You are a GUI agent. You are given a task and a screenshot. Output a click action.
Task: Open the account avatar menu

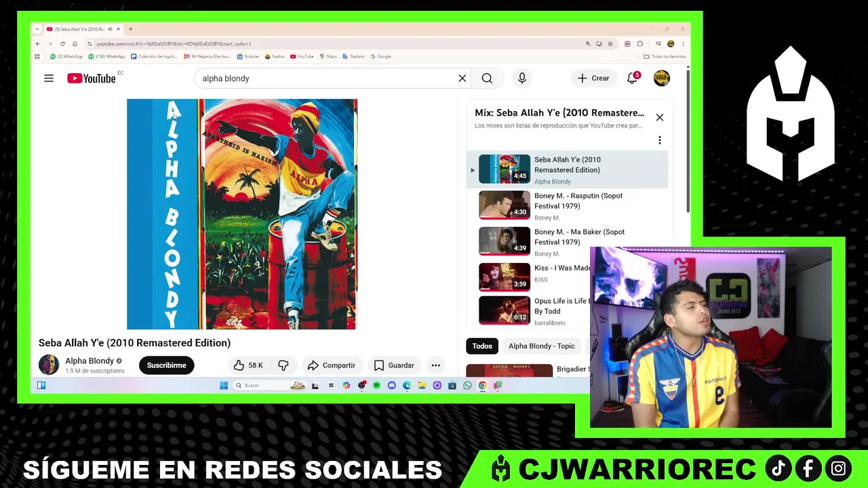(662, 78)
